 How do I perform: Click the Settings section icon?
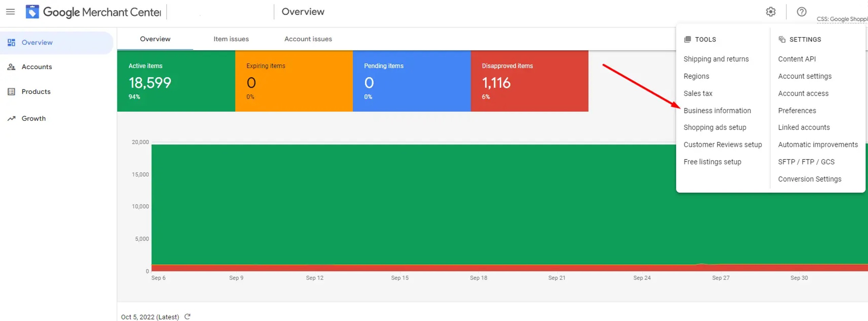tap(782, 39)
